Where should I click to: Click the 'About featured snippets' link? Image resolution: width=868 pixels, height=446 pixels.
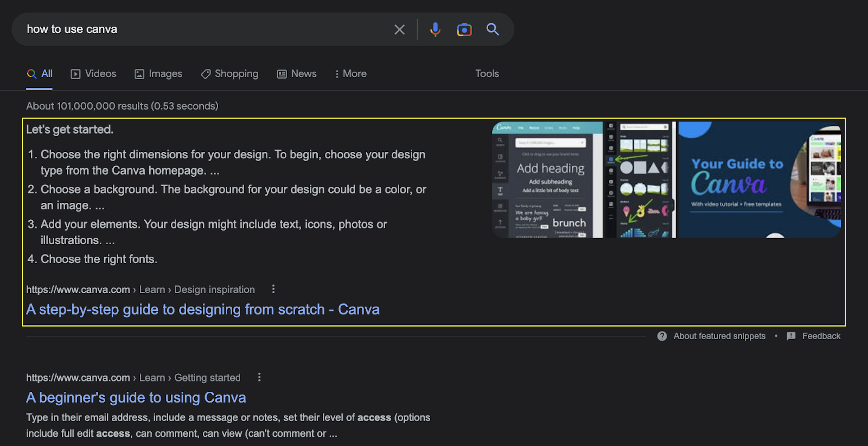coord(719,336)
